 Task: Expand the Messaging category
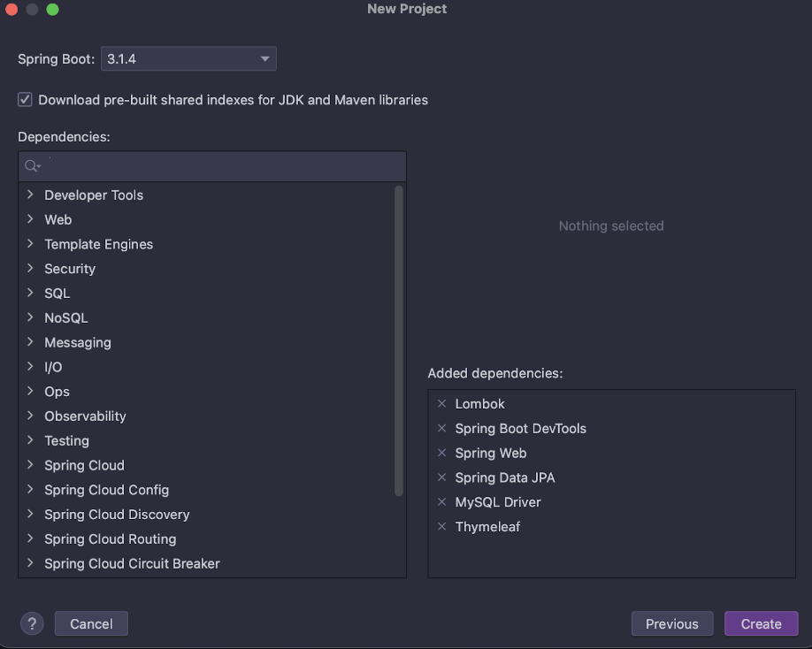[30, 342]
